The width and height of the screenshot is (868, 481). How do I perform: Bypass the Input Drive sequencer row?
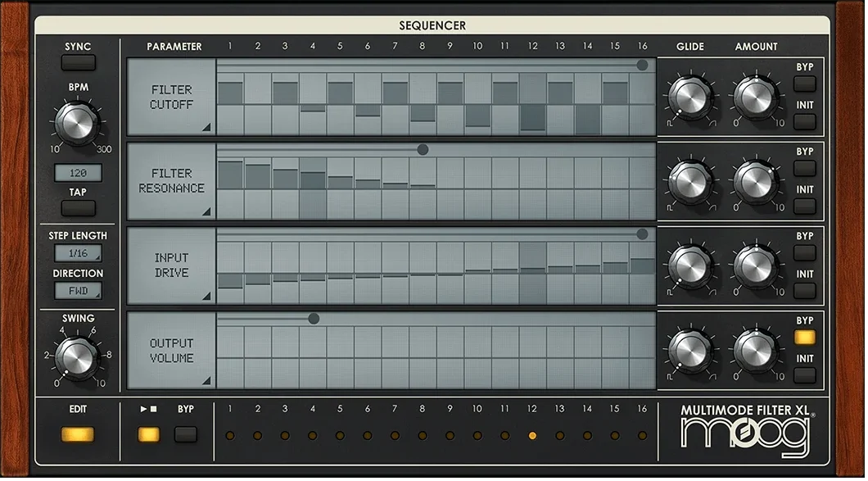804,252
